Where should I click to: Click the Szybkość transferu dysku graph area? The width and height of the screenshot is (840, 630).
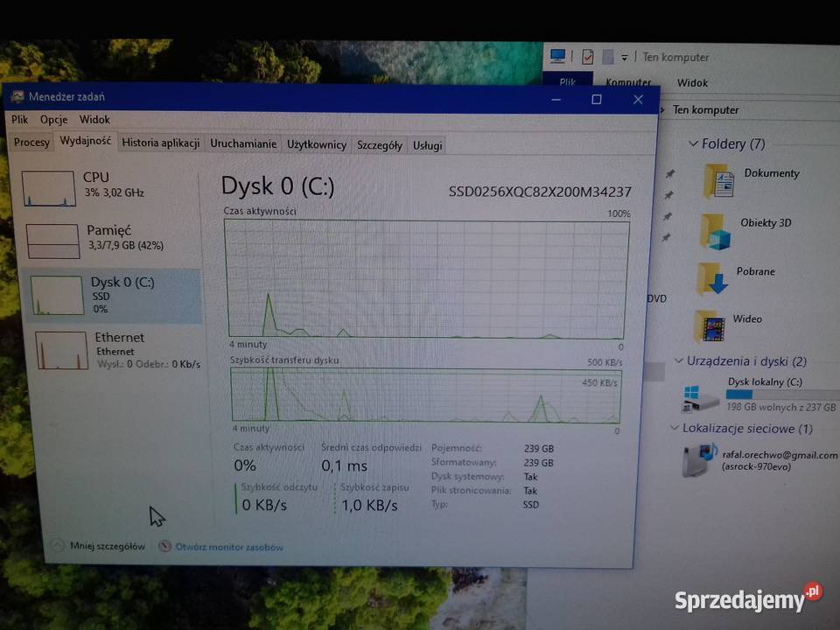(426, 395)
